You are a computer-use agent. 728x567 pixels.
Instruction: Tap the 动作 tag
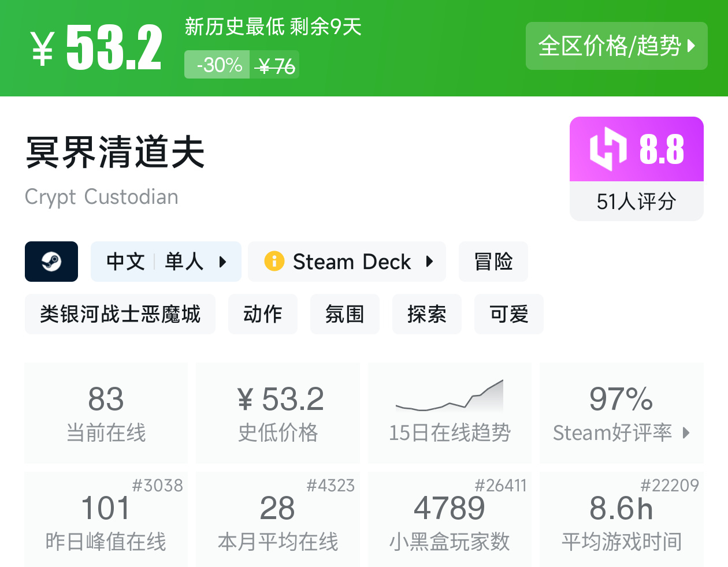[263, 314]
